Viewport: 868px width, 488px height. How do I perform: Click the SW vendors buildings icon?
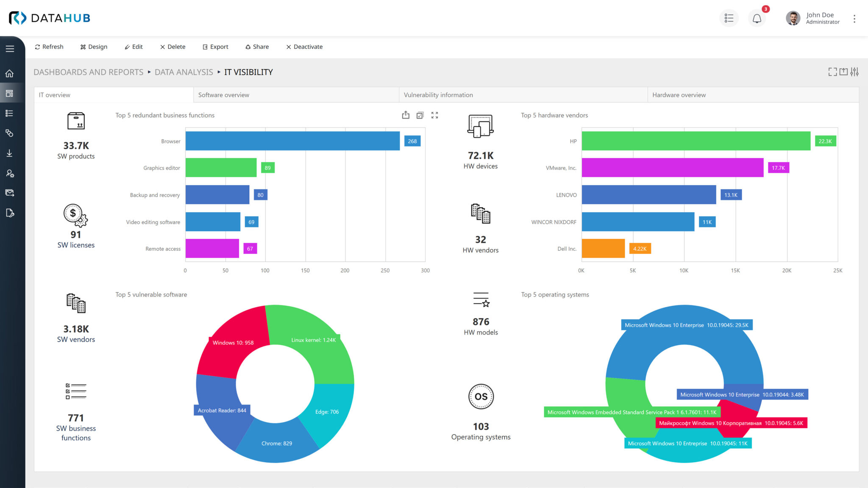click(x=76, y=303)
